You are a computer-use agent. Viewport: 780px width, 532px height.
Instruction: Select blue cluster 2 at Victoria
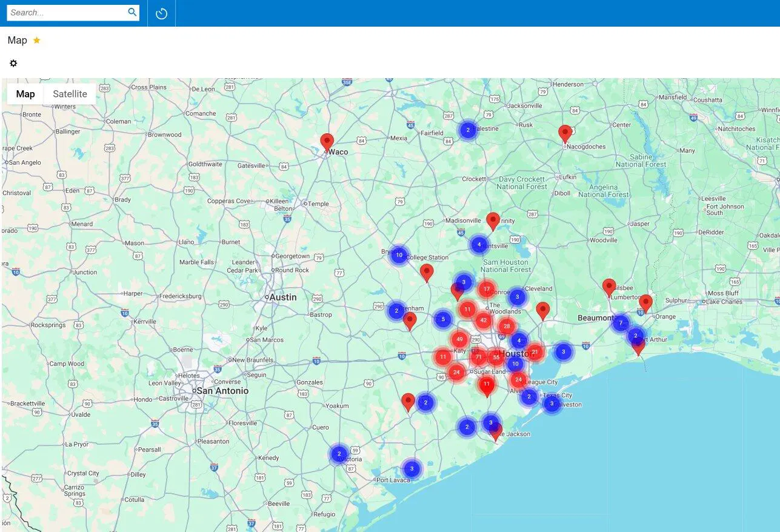point(339,454)
